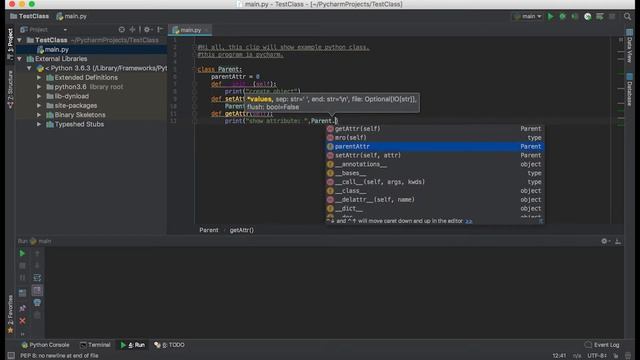Viewport: 640px width, 360px height.
Task: Toggle scroll to end in Run panel
Action: coord(37,291)
